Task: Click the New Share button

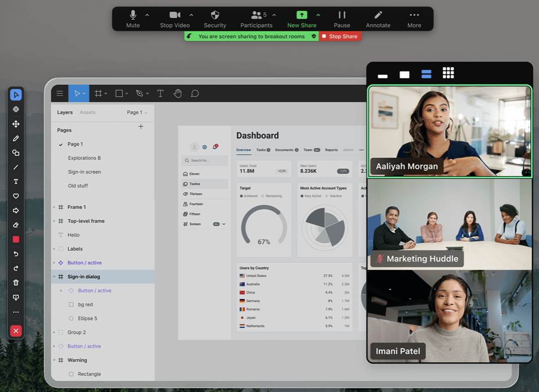Action: 302,19
